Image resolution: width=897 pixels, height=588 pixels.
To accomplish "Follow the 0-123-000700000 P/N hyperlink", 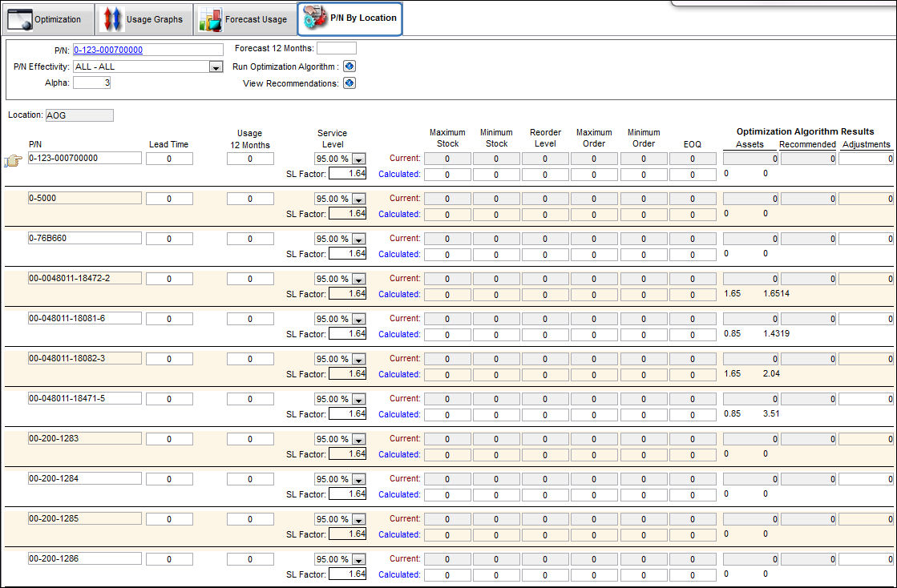I will (x=108, y=50).
